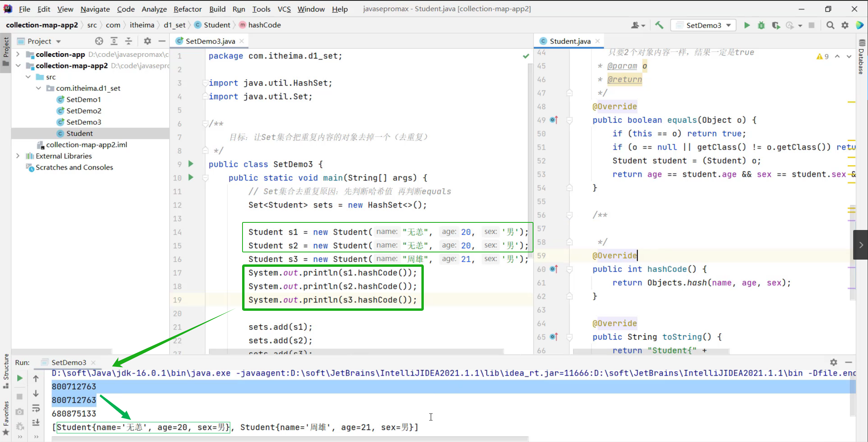Viewport: 868px width, 442px height.
Task: Click the itheima breadcrumb in navigation bar
Action: (142, 25)
